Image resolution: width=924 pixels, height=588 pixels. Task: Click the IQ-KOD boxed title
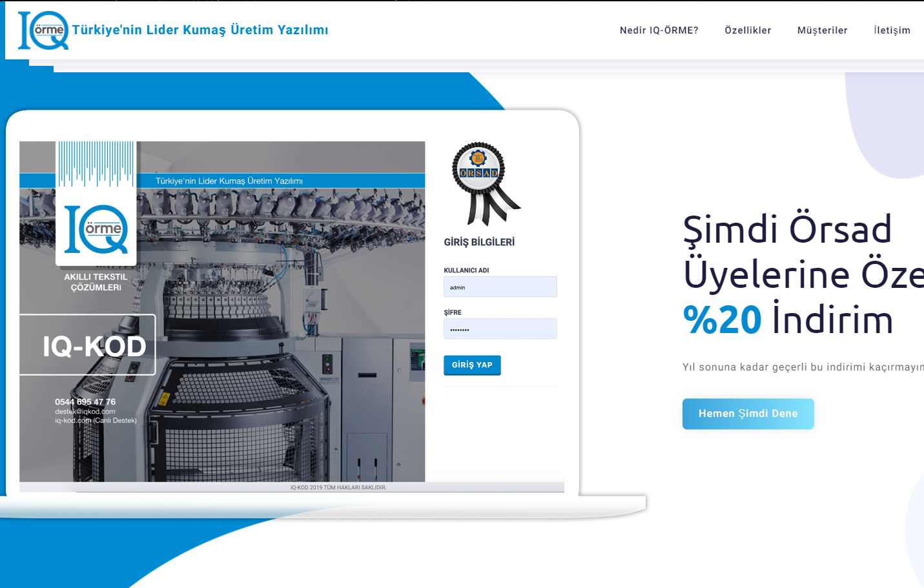(88, 345)
